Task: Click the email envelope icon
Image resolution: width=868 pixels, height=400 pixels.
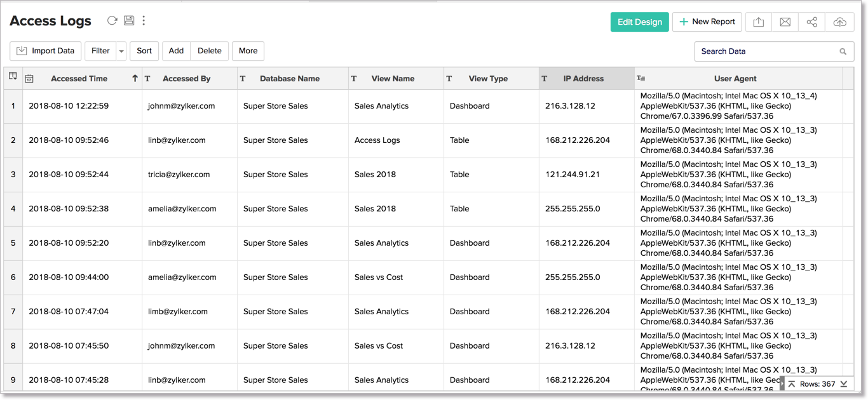Action: coord(785,22)
